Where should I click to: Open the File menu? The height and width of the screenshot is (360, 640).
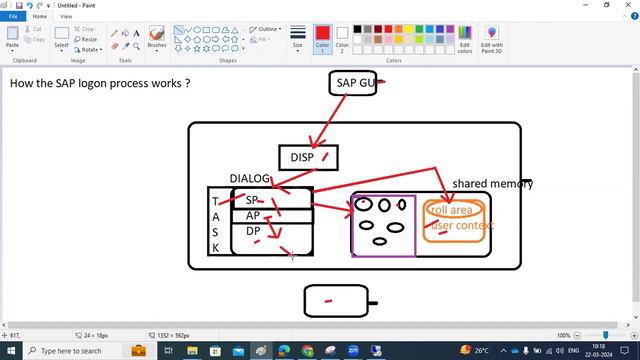[13, 16]
